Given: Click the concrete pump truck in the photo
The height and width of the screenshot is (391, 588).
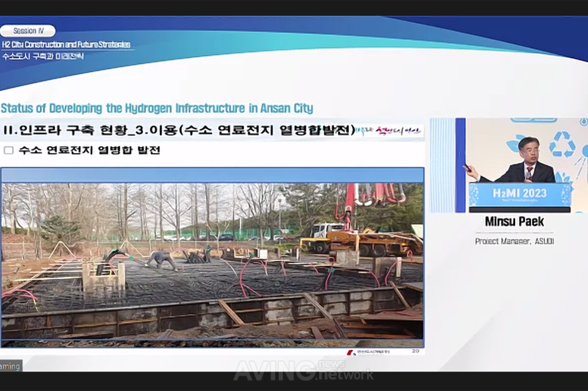Looking at the screenshot, I should point(361,233).
